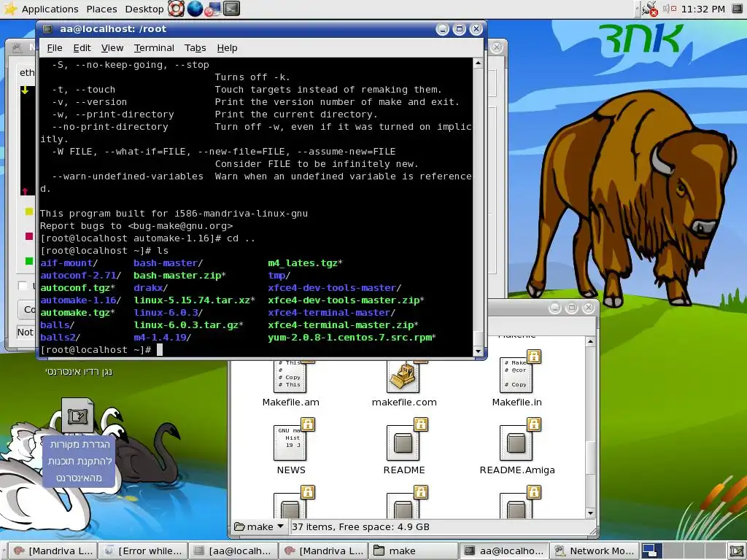Open the terminal View menu

[x=112, y=47]
